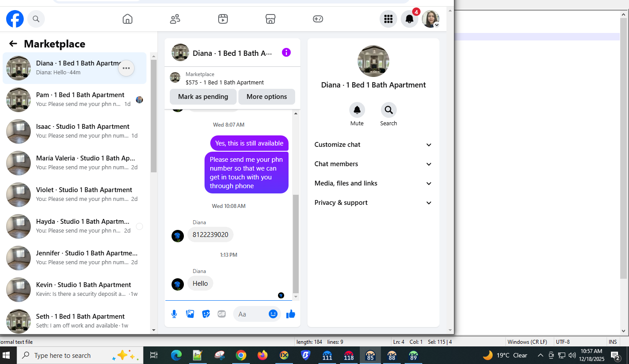This screenshot has width=629, height=364.
Task: Open Microsoft Edge from taskbar
Action: [x=176, y=355]
